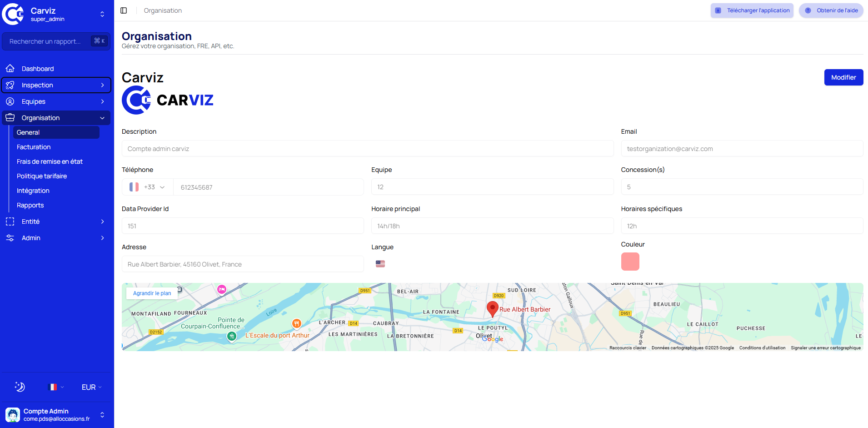The image size is (868, 428).
Task: Open the Dashboard menu item
Action: tap(56, 69)
